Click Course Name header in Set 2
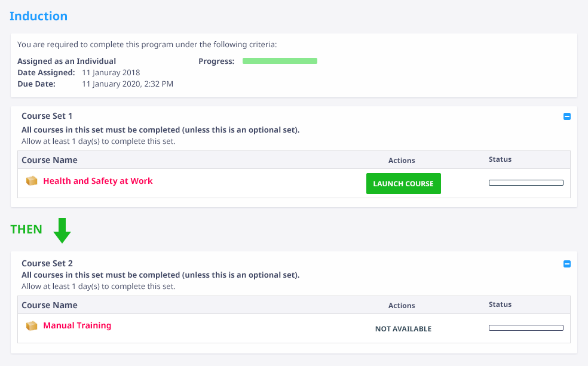Image resolution: width=588 pixels, height=366 pixels. [x=50, y=305]
